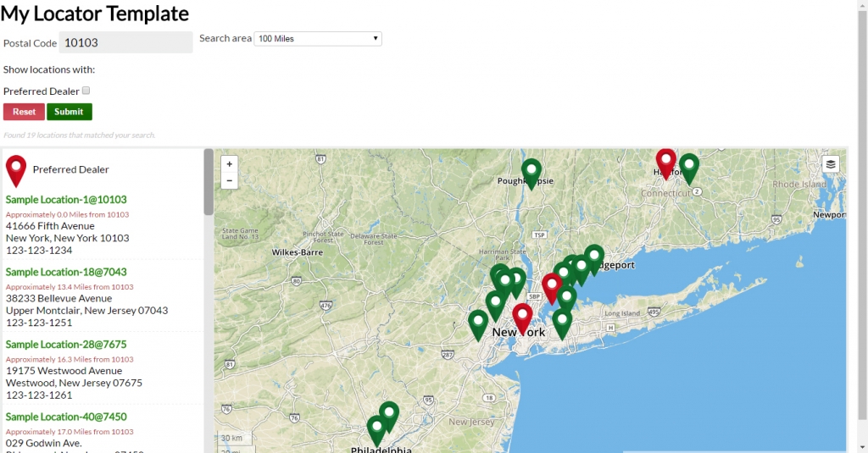Click the upper green marker near Philadelphia
This screenshot has width=868, height=453.
point(389,416)
